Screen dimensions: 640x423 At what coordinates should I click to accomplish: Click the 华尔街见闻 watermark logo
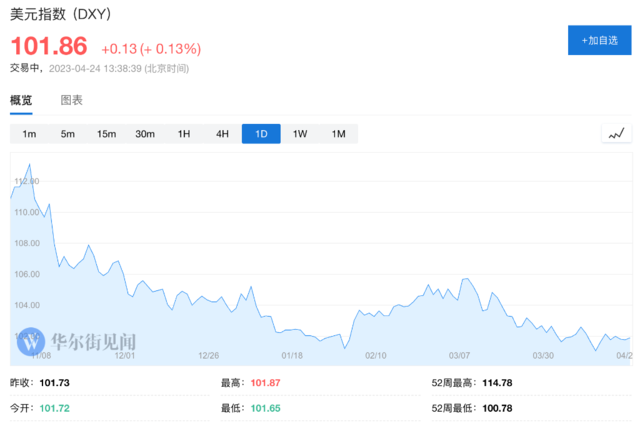point(77,342)
